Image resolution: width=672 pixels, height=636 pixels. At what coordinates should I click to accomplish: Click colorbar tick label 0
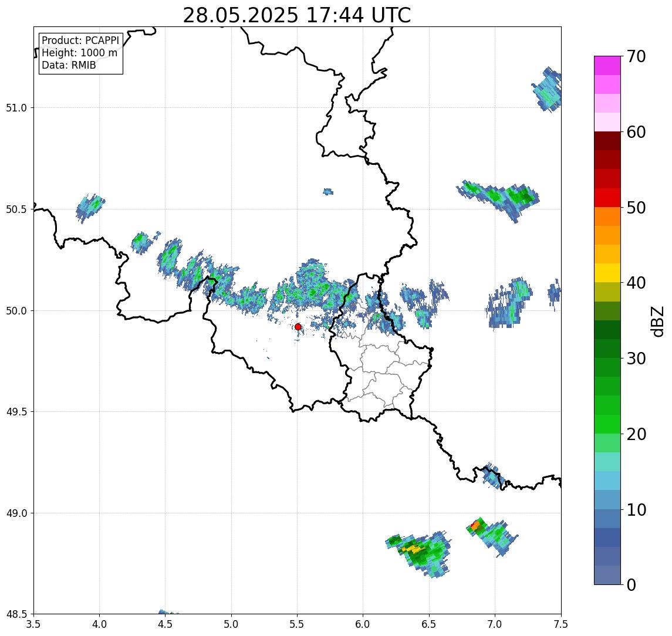pos(632,584)
